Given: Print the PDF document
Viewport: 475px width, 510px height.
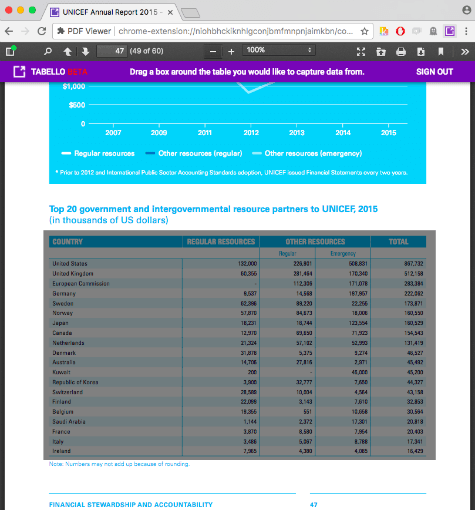Looking at the screenshot, I should 401,52.
